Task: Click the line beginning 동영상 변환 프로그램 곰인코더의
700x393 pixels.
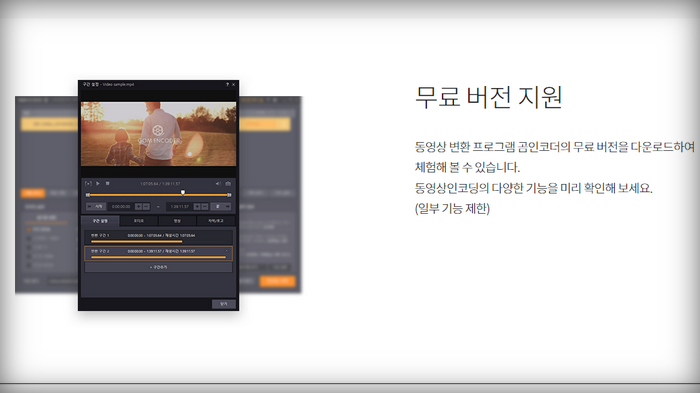Action: point(555,146)
